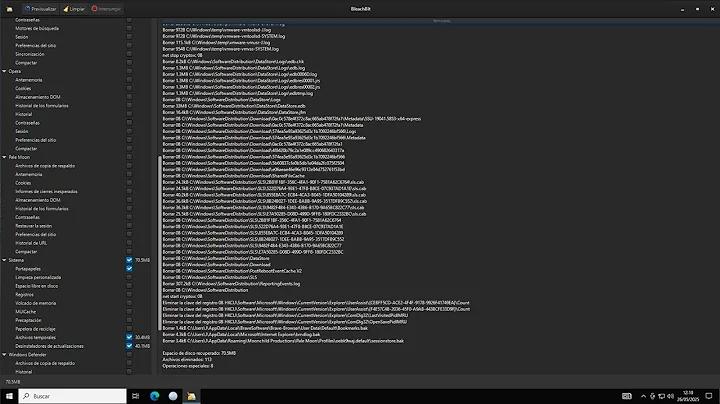The width and height of the screenshot is (720, 404).
Task: Show the taskbar clock and date
Action: 688,396
